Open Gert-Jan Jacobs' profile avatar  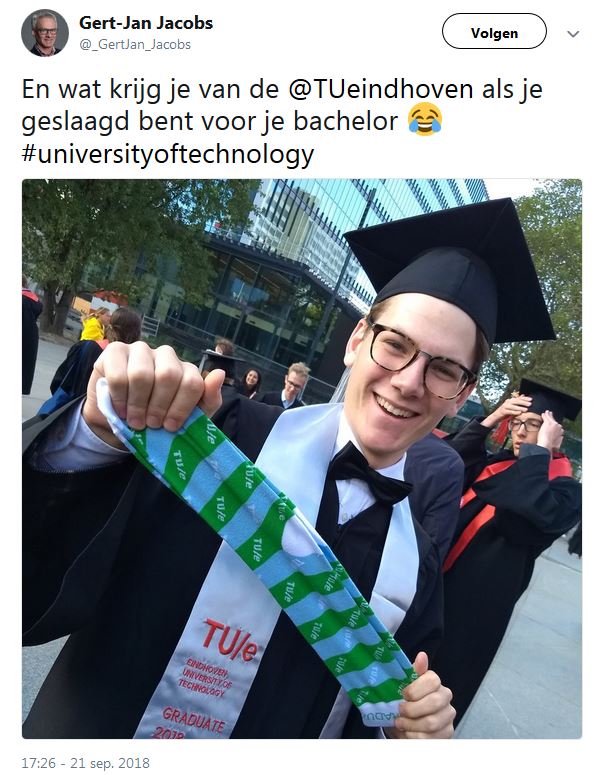pos(44,33)
